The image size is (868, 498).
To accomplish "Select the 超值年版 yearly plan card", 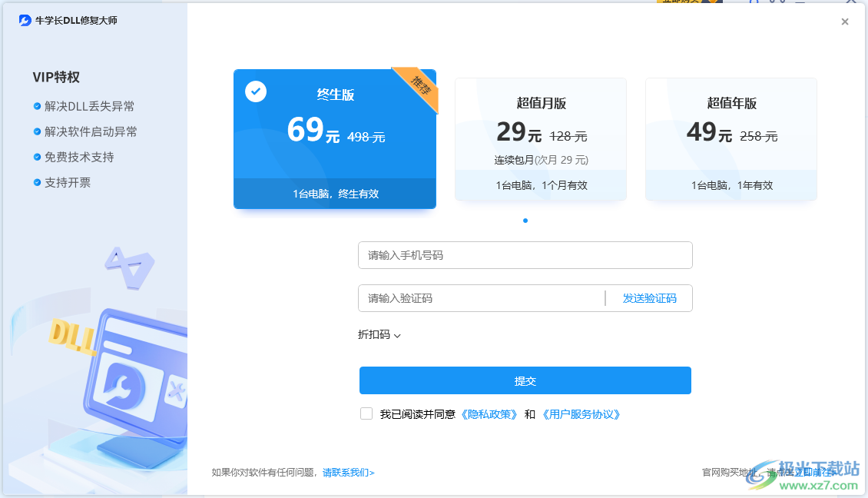I will tap(731, 138).
